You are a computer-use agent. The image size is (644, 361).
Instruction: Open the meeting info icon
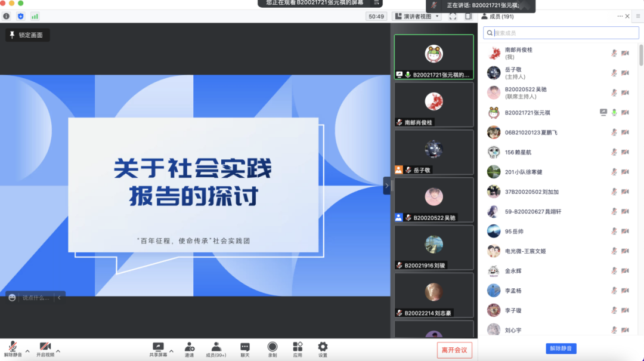pos(7,16)
